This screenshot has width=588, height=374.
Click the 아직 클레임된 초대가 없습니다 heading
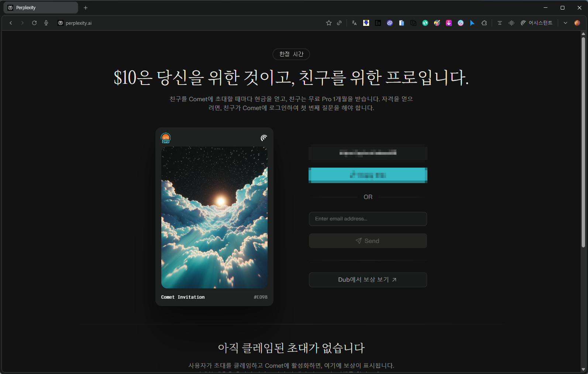[291, 348]
